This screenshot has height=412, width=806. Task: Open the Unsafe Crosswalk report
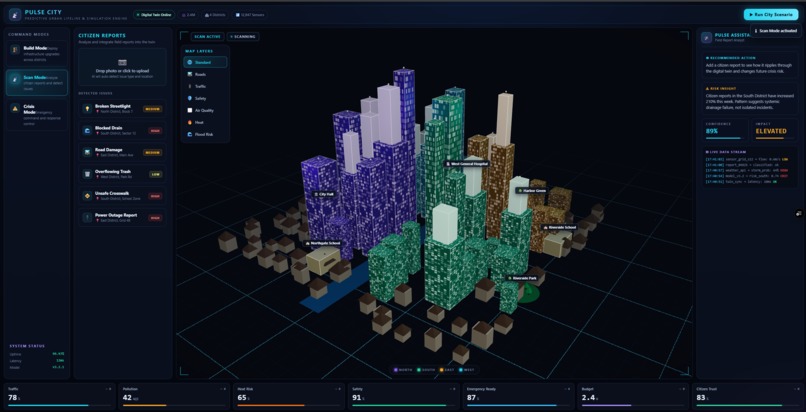point(122,196)
